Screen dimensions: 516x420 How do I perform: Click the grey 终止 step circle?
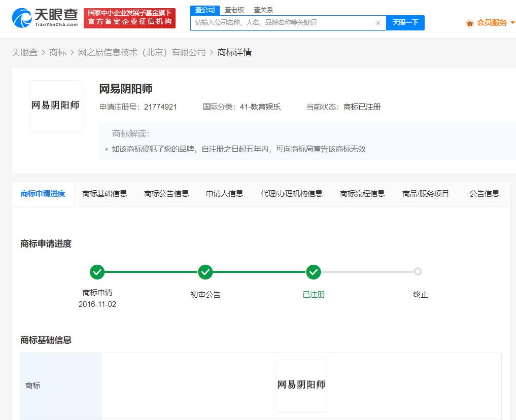[x=418, y=271]
